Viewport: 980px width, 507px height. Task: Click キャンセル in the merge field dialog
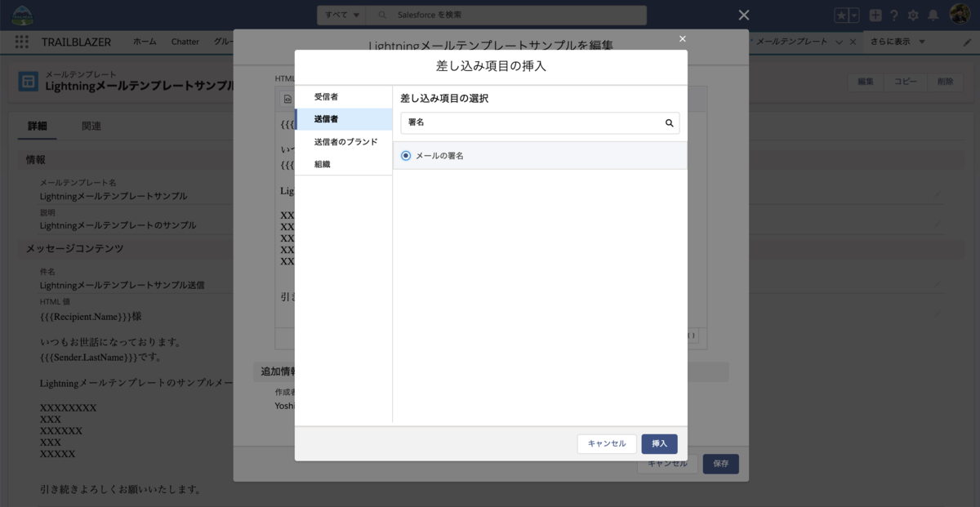[x=607, y=443]
